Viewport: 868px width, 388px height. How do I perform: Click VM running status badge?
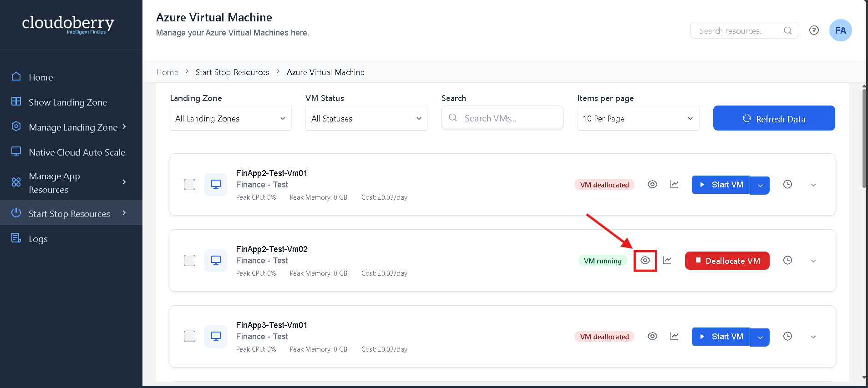[603, 261]
